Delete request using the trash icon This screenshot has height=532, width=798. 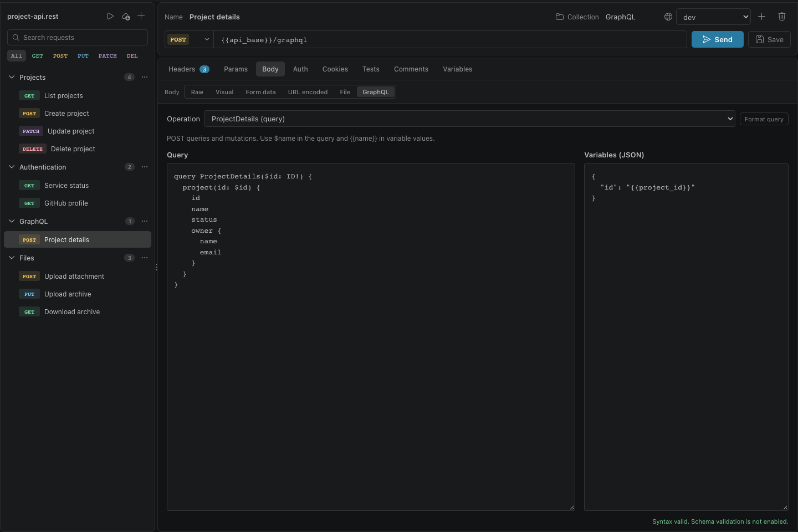(782, 17)
